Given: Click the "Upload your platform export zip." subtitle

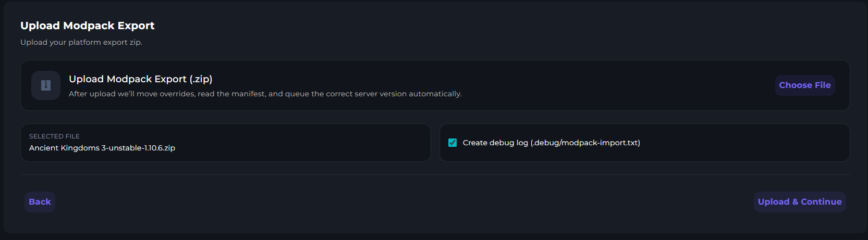Looking at the screenshot, I should 81,42.
